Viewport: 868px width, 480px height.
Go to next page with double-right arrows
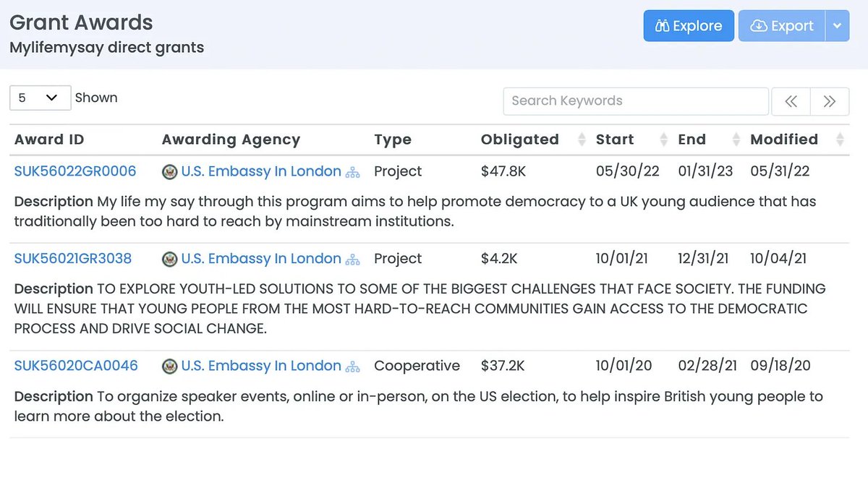point(830,102)
